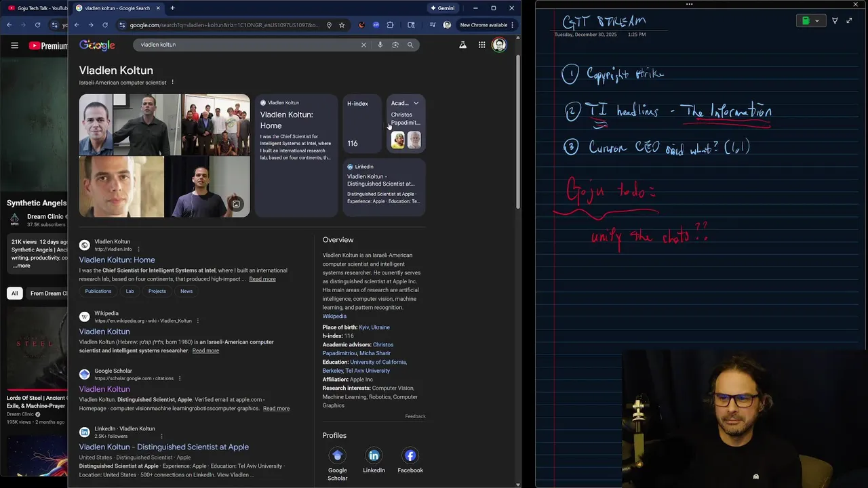Open the Google apps grid
Image resolution: width=868 pixels, height=488 pixels.
point(481,45)
